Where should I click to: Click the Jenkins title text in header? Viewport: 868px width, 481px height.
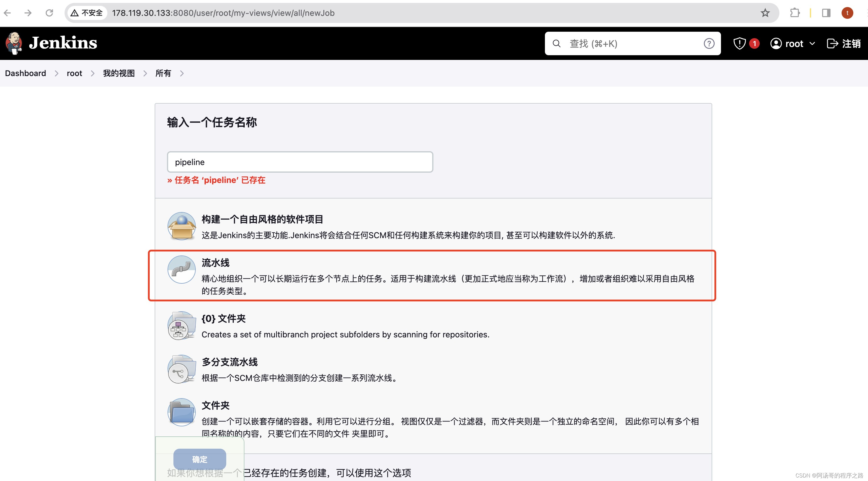tap(63, 43)
